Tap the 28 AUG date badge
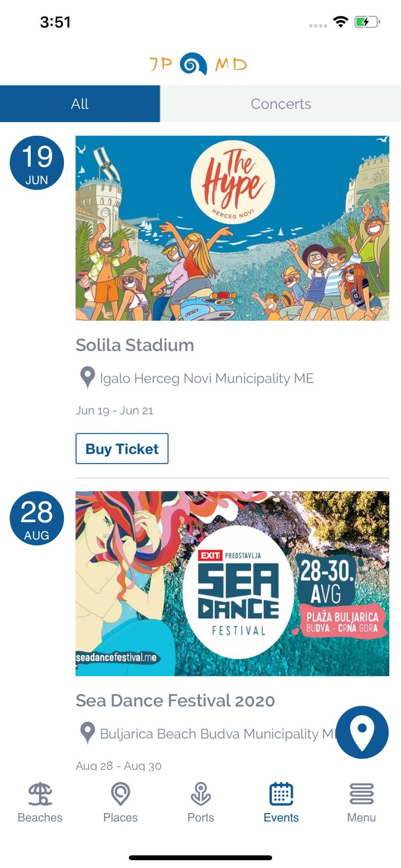The width and height of the screenshot is (401, 868). point(37,518)
